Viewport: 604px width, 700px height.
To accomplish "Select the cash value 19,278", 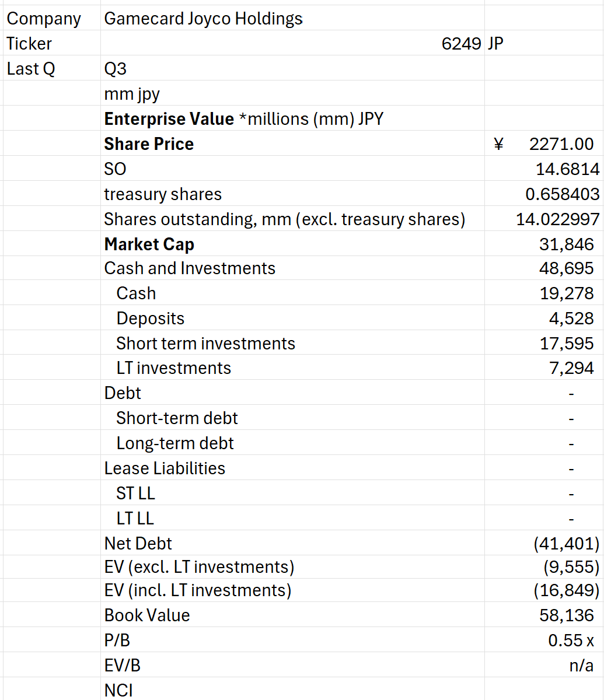I will [x=567, y=293].
